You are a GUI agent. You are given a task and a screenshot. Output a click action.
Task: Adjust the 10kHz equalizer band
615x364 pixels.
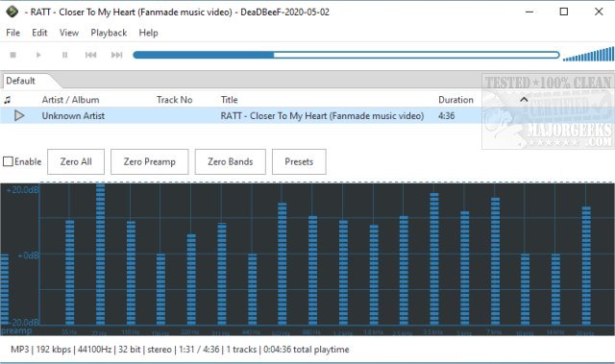[526, 289]
